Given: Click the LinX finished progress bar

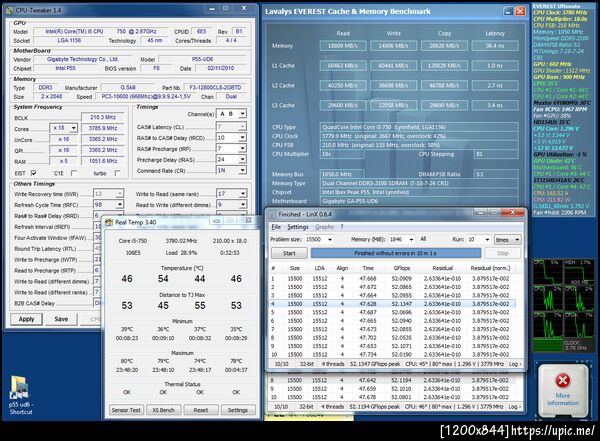Looking at the screenshot, I should (x=396, y=253).
